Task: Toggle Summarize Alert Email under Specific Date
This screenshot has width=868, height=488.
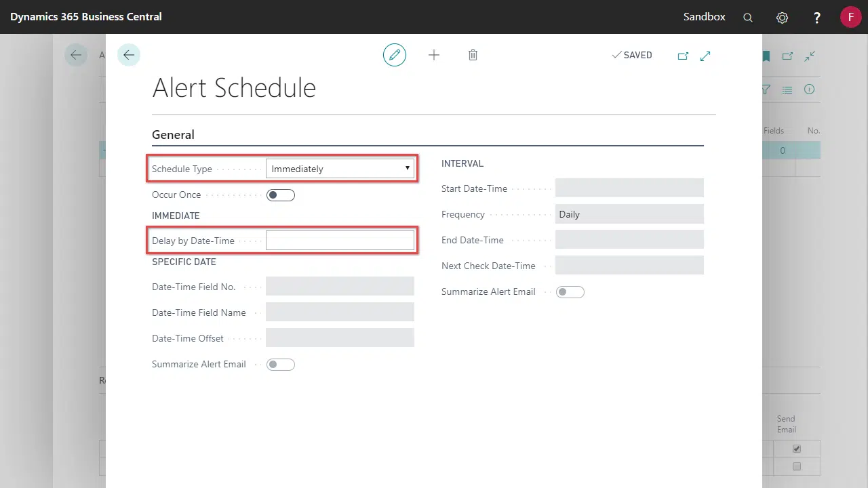Action: coord(281,365)
